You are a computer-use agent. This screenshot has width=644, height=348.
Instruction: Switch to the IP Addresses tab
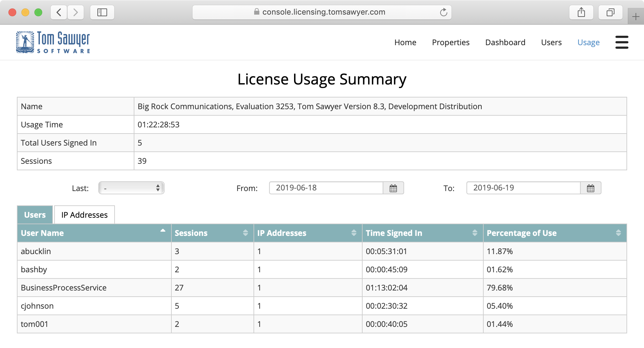pos(84,215)
